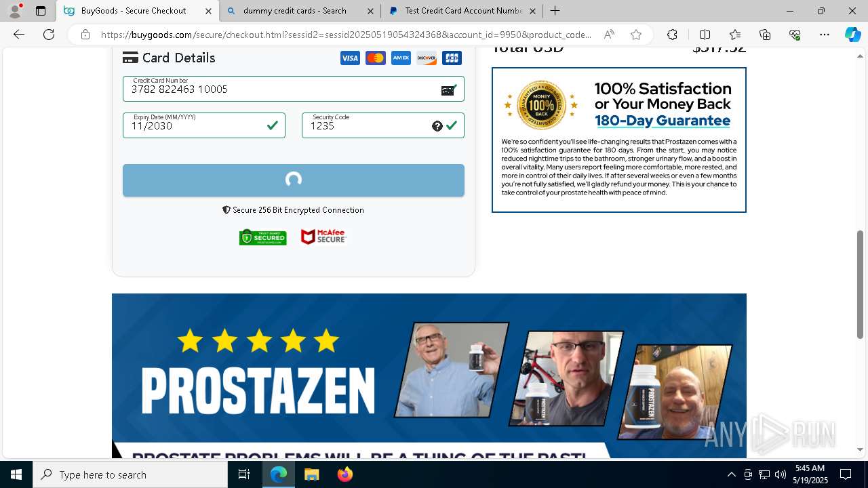
Task: Click the scrollbar down arrow
Action: pos(861,449)
